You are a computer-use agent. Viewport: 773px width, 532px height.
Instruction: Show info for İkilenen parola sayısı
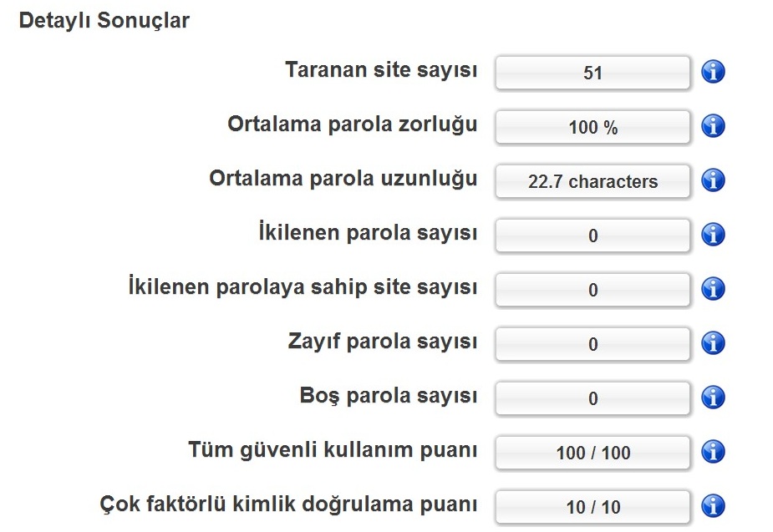[x=713, y=235]
